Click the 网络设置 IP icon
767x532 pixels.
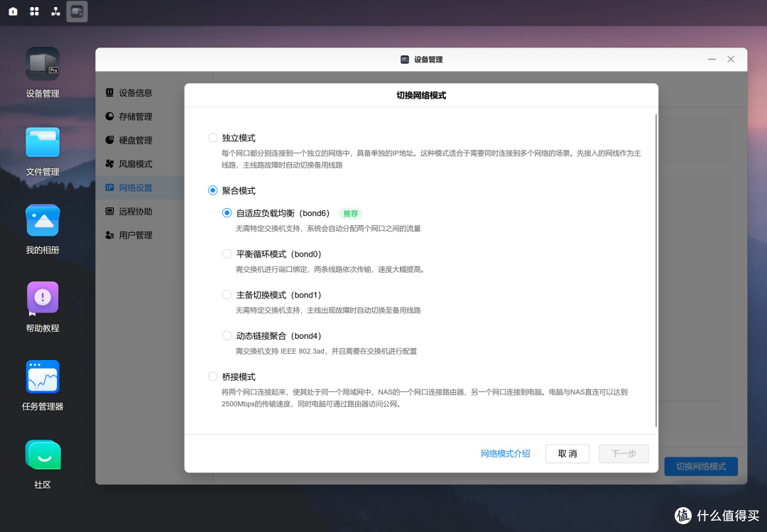click(109, 188)
